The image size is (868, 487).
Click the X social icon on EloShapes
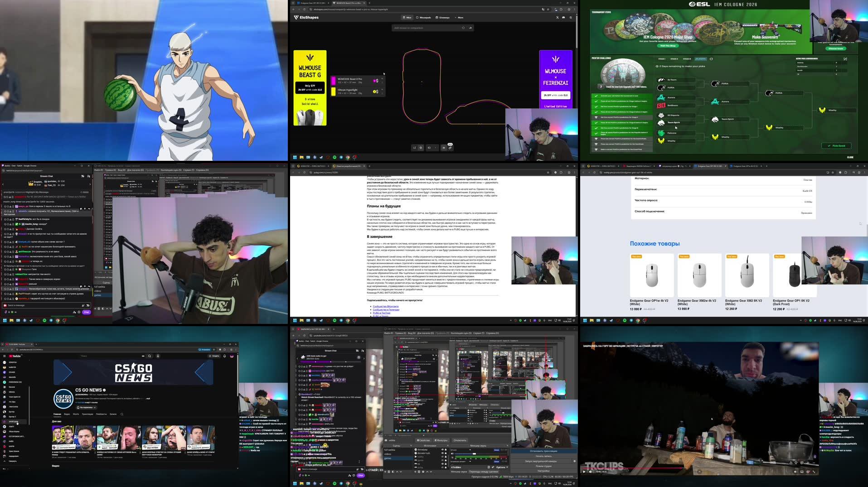pyautogui.click(x=558, y=17)
